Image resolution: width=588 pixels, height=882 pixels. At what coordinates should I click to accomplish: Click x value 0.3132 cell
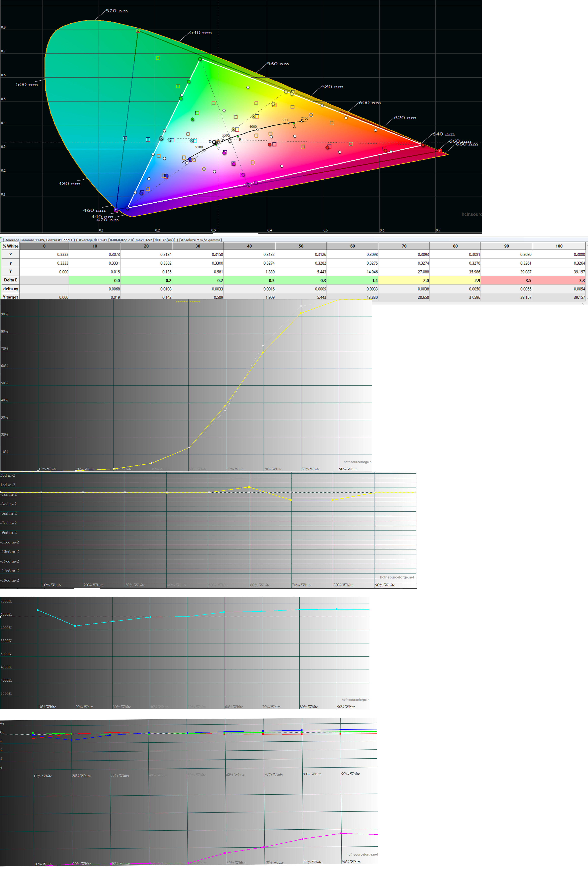click(249, 254)
